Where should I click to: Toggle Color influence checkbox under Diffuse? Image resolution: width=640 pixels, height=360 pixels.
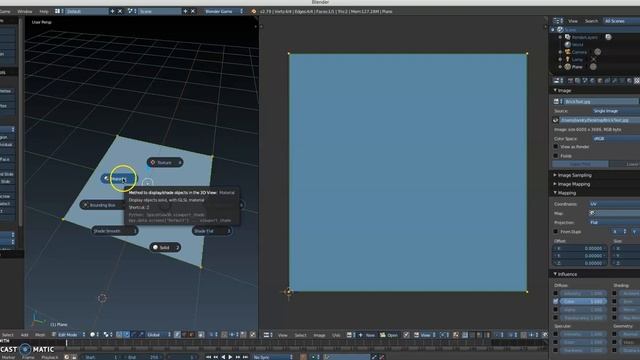556,301
